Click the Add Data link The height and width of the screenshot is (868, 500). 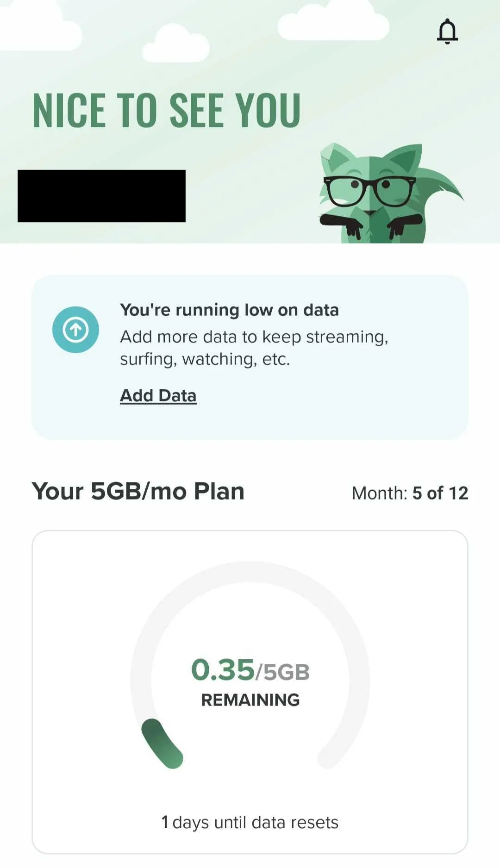[x=158, y=395]
